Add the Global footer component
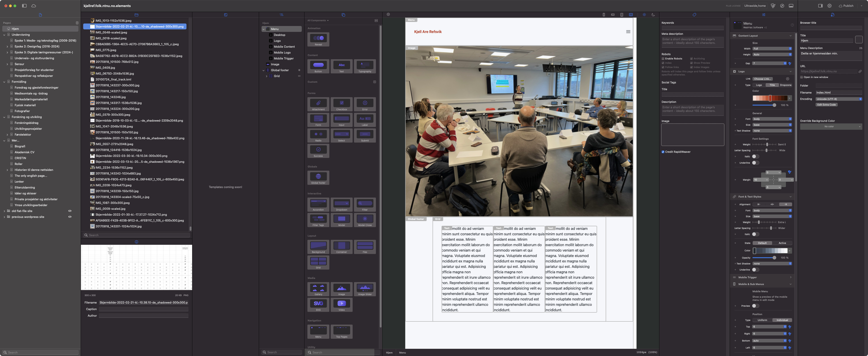 click(x=318, y=178)
